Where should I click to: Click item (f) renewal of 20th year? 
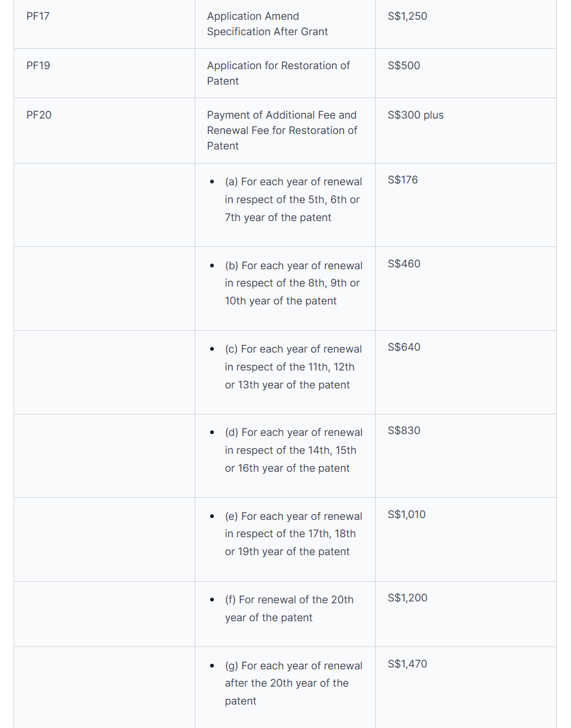point(289,608)
